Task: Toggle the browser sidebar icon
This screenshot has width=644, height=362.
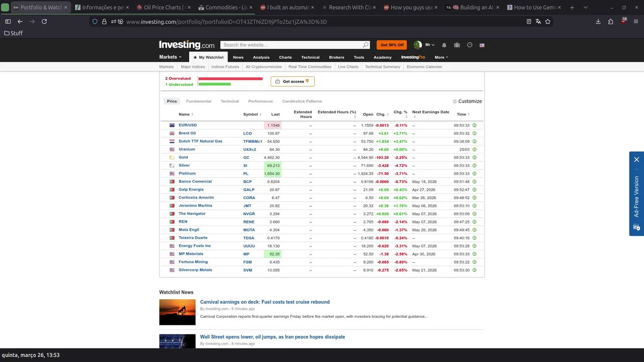Action: point(8,22)
